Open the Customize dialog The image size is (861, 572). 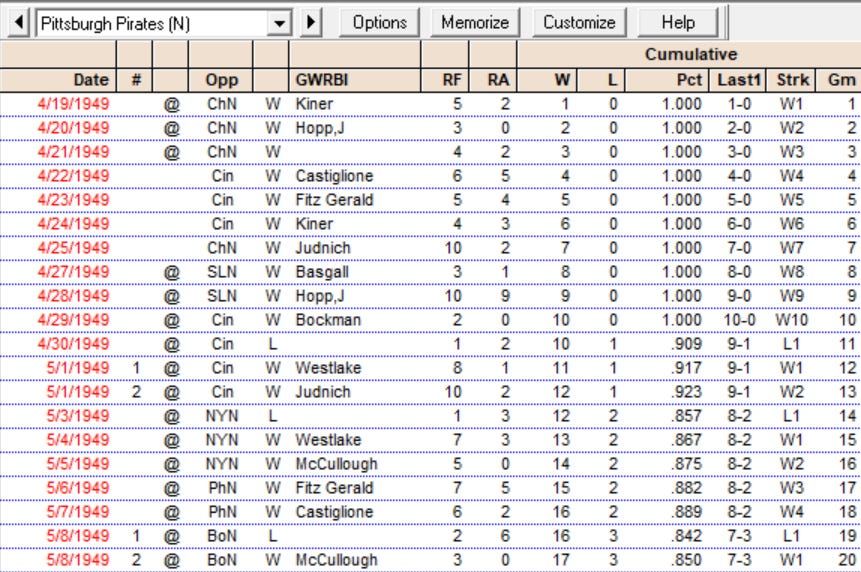pyautogui.click(x=579, y=23)
